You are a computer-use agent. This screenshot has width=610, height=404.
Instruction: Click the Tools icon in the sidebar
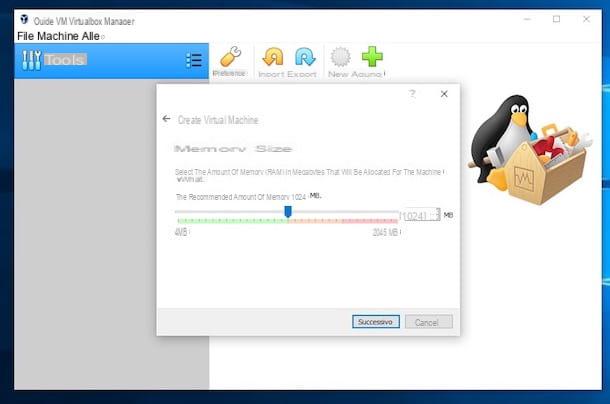coord(32,60)
